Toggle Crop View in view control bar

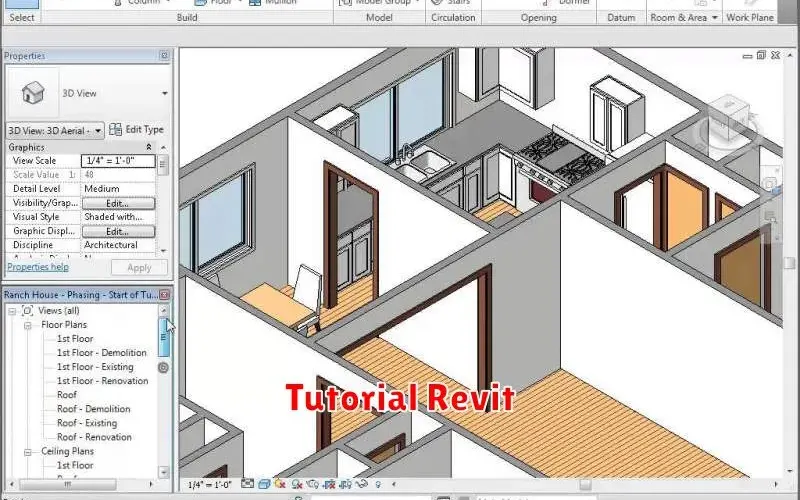(x=329, y=484)
